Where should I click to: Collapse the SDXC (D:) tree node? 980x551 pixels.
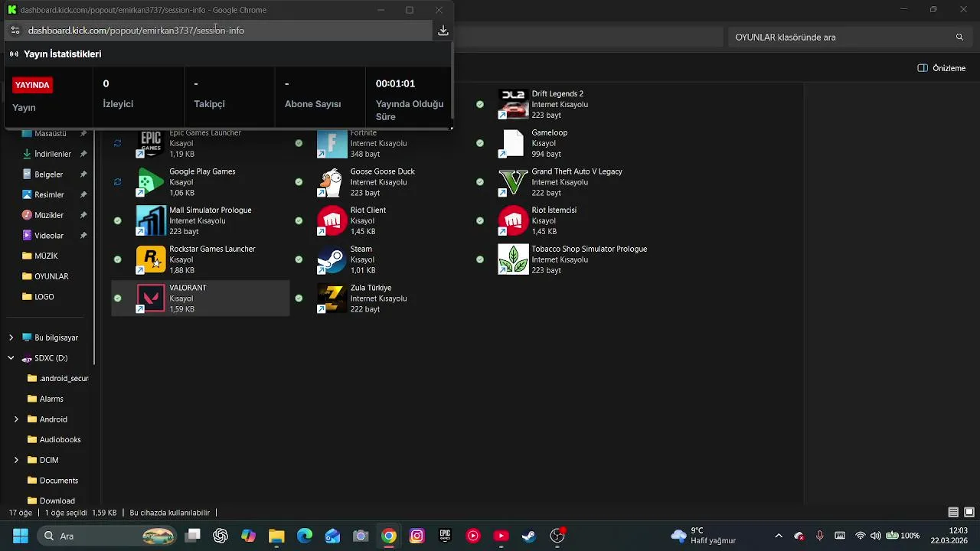pyautogui.click(x=11, y=357)
